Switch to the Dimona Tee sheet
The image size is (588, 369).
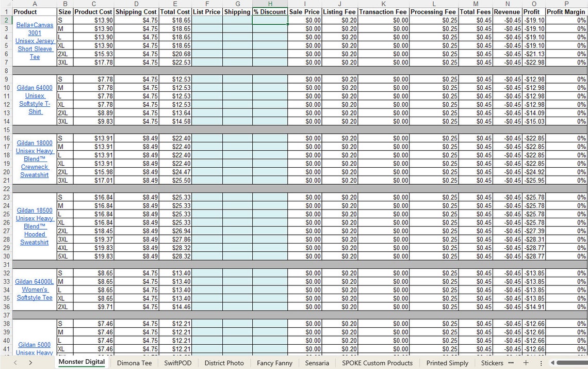coord(134,363)
